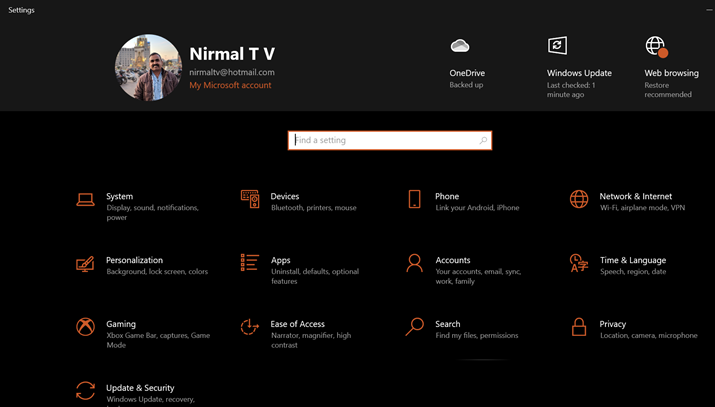
Task: Click the nirmaltv@hotmail.com email text
Action: coord(232,72)
